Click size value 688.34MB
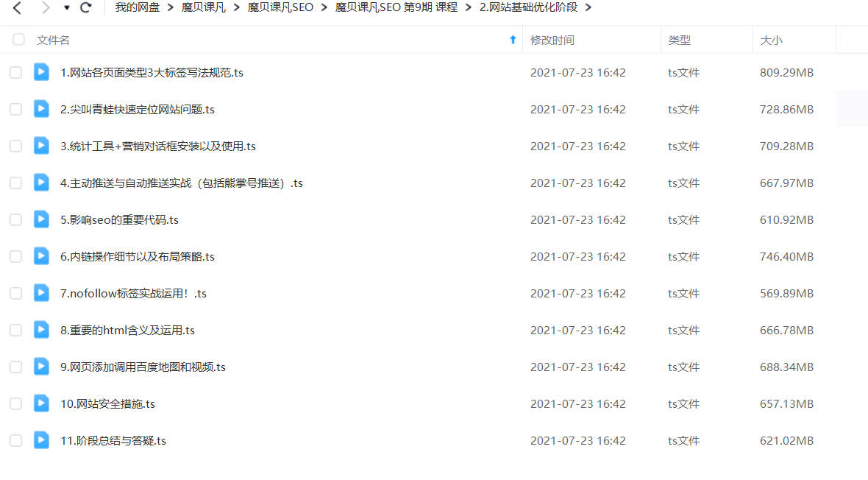This screenshot has height=480, width=868. 786,367
